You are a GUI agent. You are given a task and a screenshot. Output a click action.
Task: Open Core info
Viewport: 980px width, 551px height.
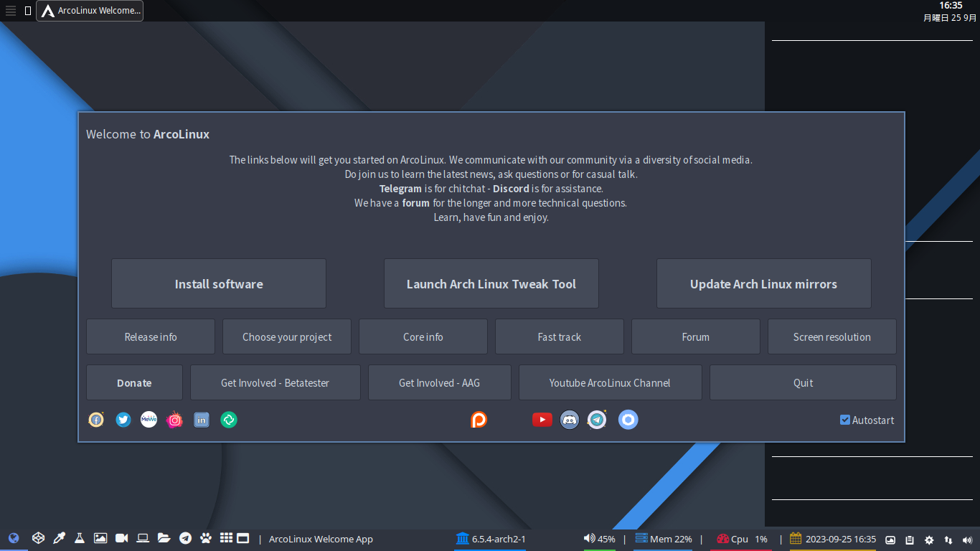(423, 336)
